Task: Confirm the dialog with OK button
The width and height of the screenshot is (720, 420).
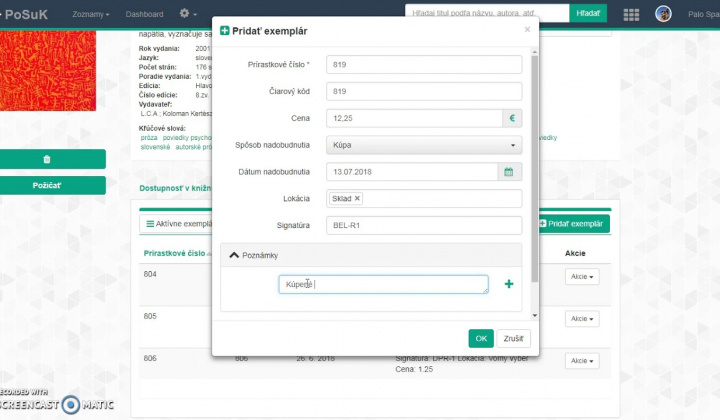Action: [481, 338]
